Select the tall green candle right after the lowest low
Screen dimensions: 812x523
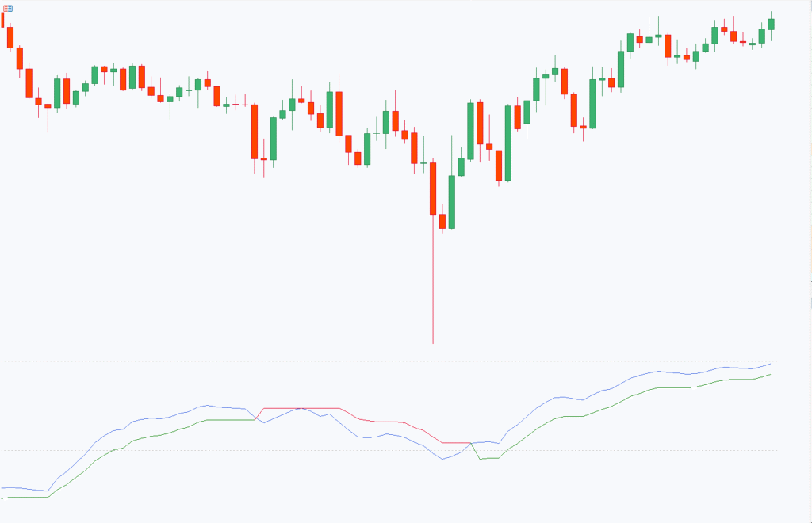(452, 202)
